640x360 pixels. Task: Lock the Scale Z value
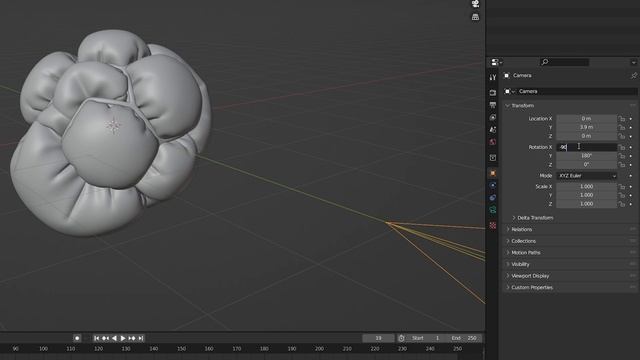[x=622, y=204]
